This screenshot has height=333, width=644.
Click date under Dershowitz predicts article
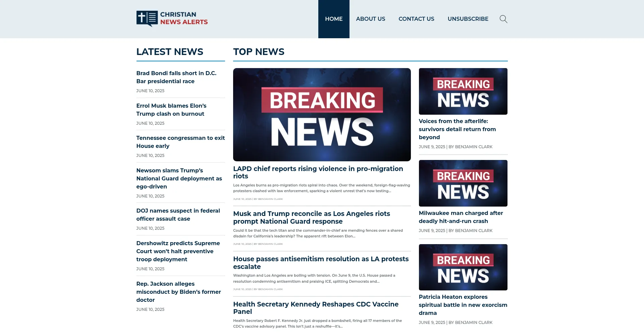pos(150,269)
